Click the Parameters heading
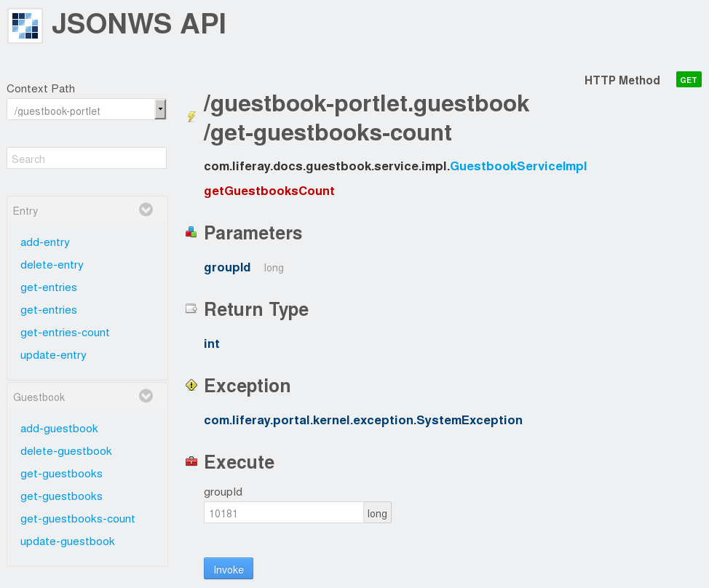The image size is (709, 588). coord(253,233)
